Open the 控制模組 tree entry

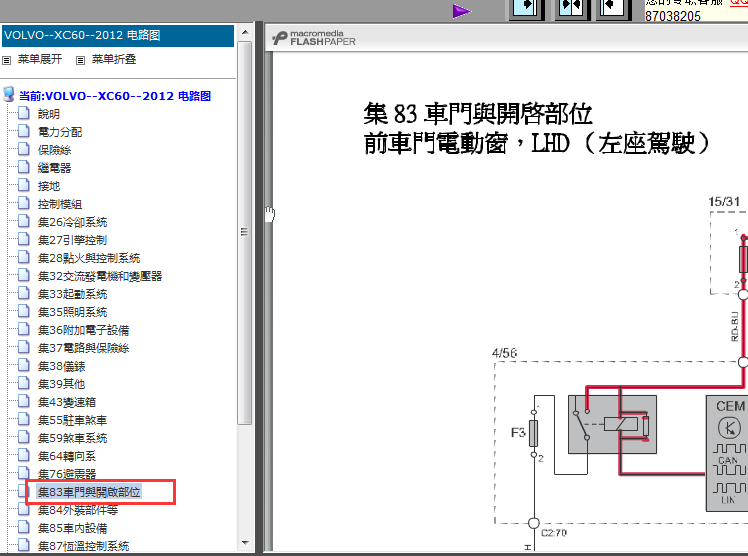(x=60, y=204)
